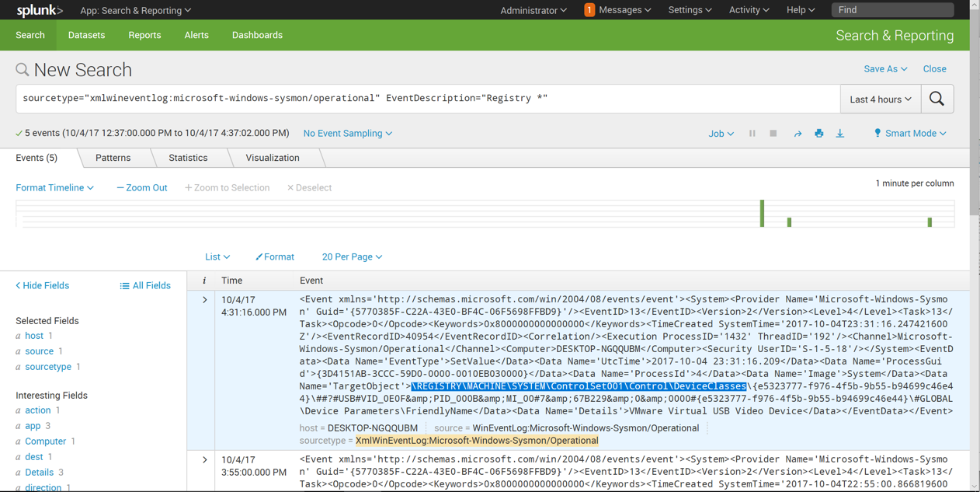The image size is (980, 492).
Task: Open Smart Mode dropdown
Action: [910, 134]
